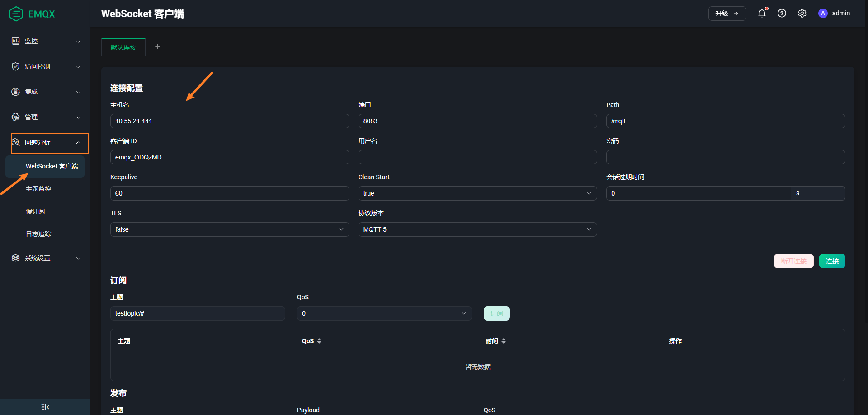Click the 连接 connect button
The height and width of the screenshot is (415, 868).
pos(832,261)
